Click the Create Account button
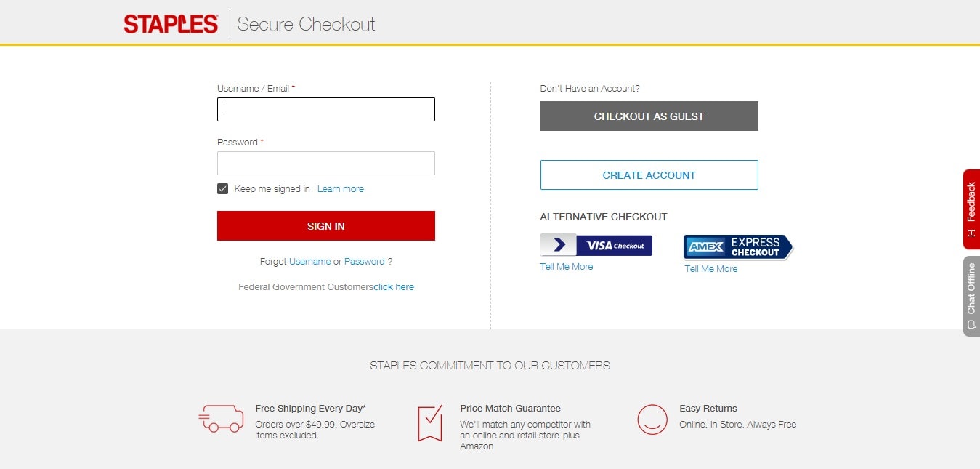 click(649, 175)
